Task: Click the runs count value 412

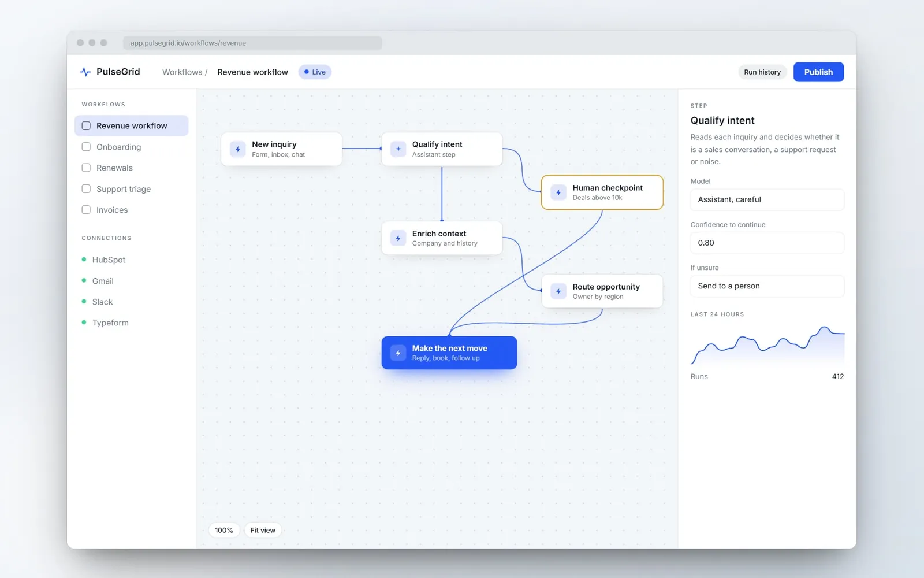Action: [x=838, y=376]
